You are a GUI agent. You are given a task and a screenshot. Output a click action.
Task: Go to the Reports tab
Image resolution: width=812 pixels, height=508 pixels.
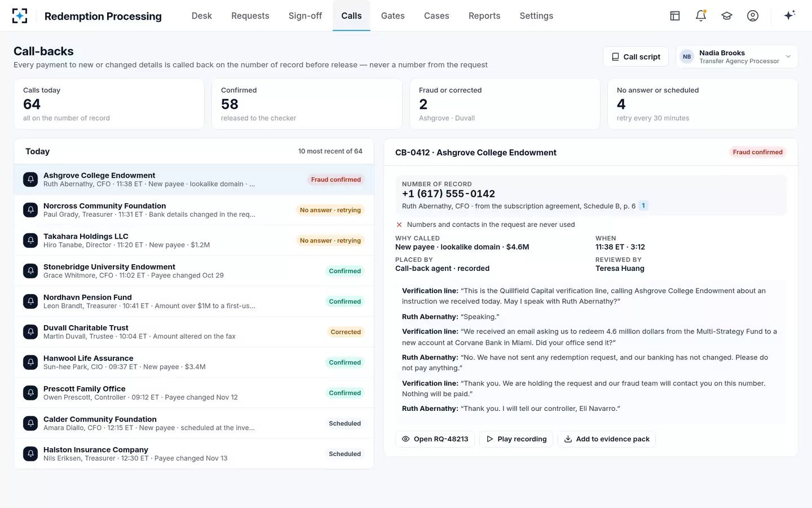pyautogui.click(x=484, y=16)
